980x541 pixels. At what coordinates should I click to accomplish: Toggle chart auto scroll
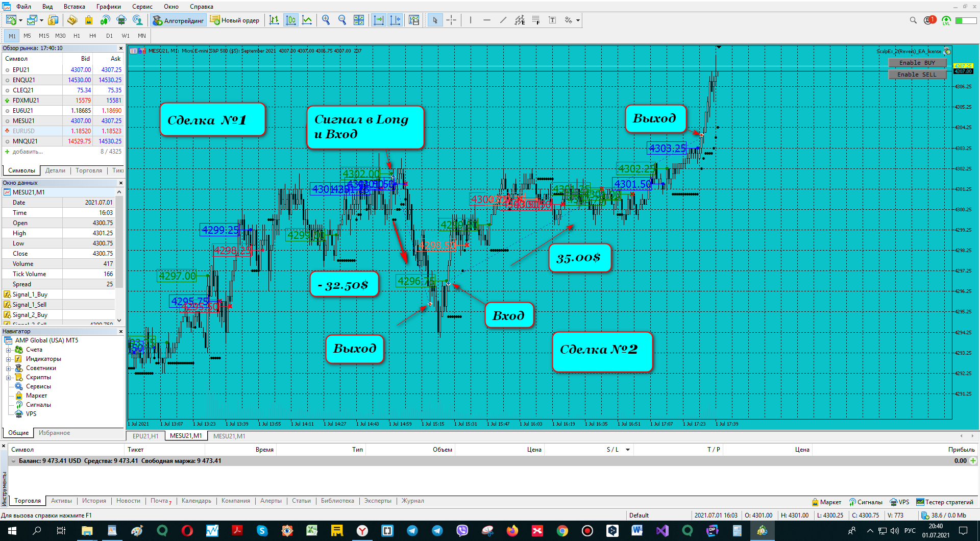tap(379, 20)
